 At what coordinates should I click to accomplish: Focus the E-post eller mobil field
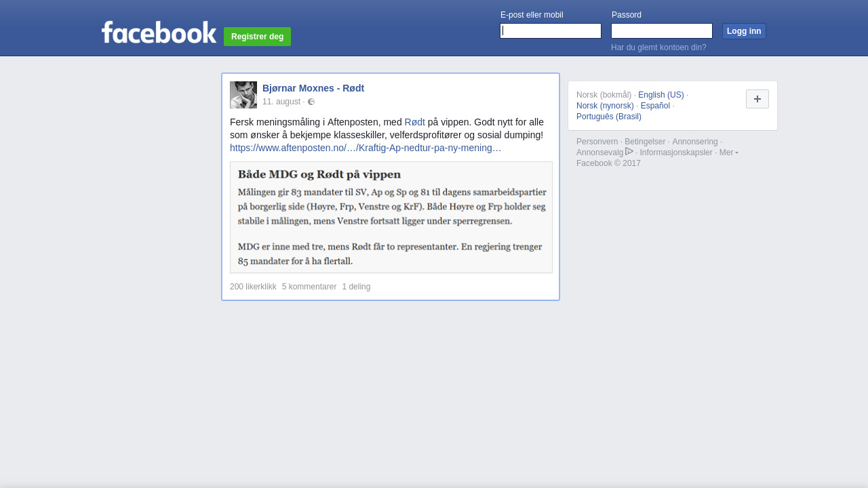[x=551, y=31]
